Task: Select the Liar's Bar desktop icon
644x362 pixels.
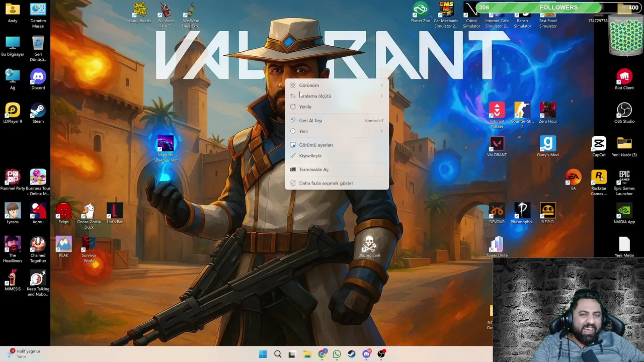Action: tap(115, 214)
